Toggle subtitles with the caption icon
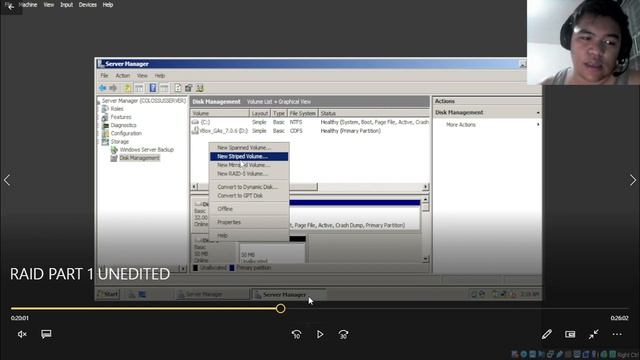 (46, 334)
